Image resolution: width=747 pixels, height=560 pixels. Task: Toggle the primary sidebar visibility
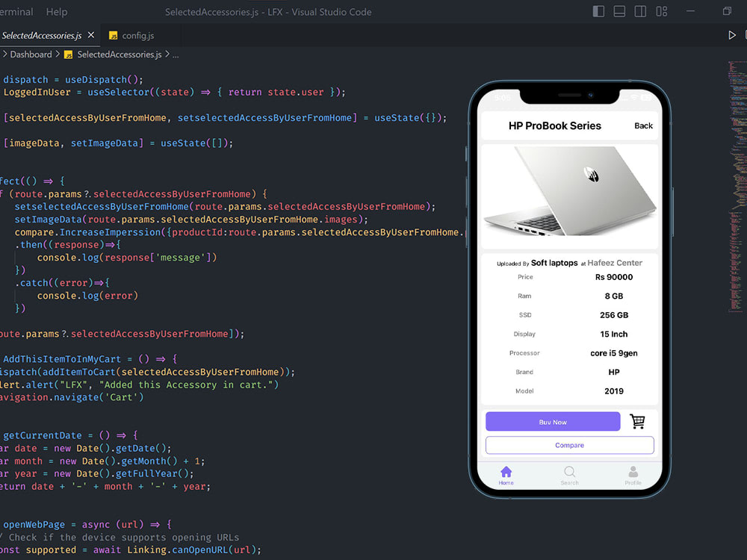597,11
